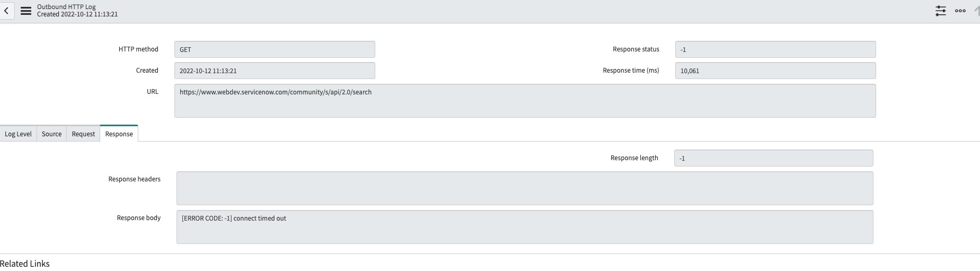The height and width of the screenshot is (271, 980).
Task: Switch to the Source tab
Action: [51, 134]
